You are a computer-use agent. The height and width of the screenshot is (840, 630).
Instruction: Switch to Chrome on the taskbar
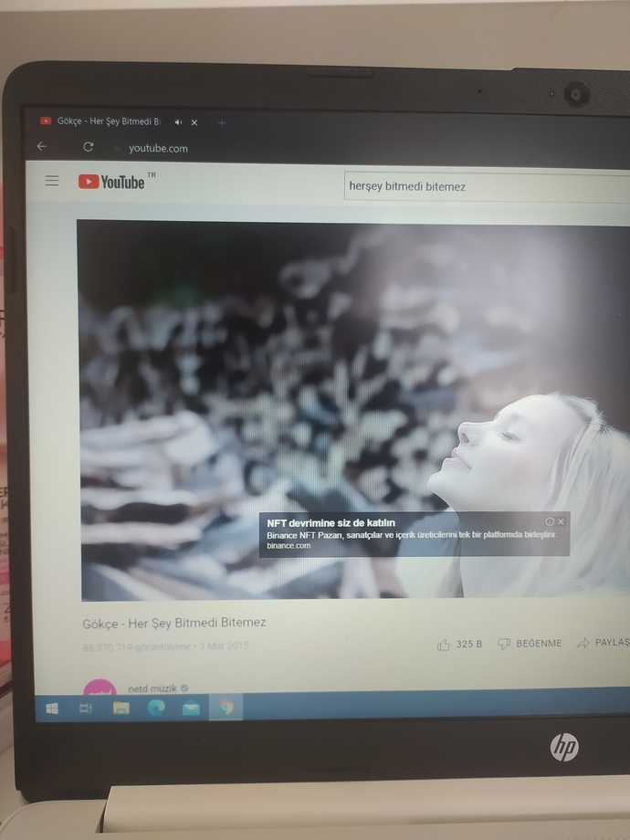point(226,708)
